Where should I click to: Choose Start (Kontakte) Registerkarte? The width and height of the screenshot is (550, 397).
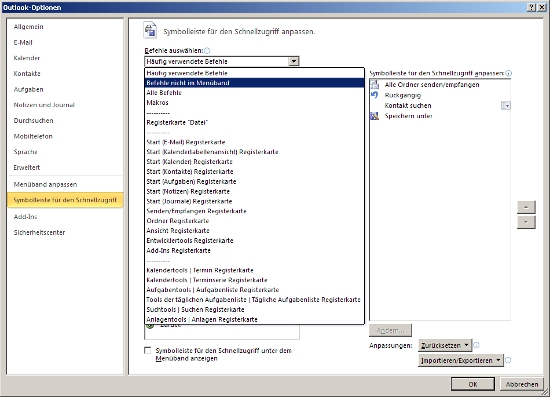pos(254,171)
